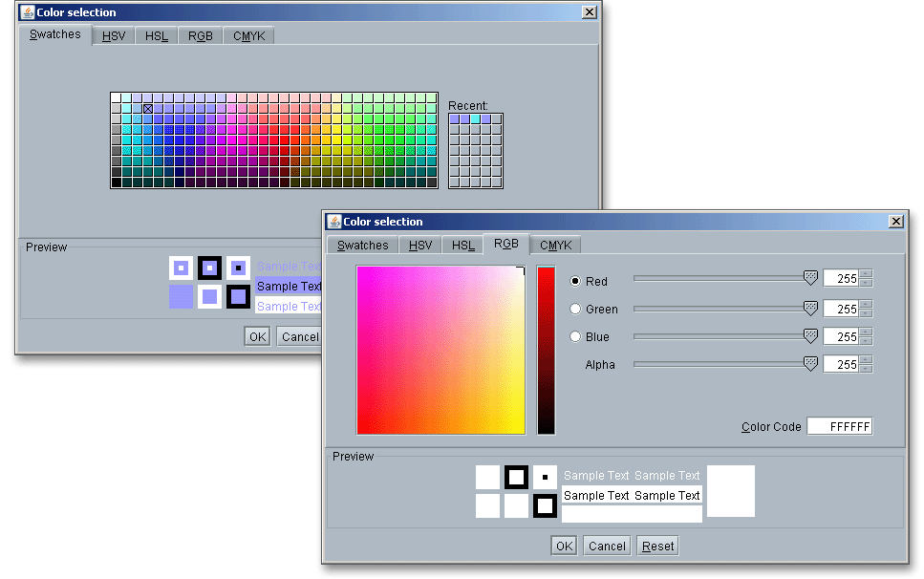Viewport: 924px width, 579px height.
Task: Switch to the CMYK tab in the front dialog
Action: point(555,246)
